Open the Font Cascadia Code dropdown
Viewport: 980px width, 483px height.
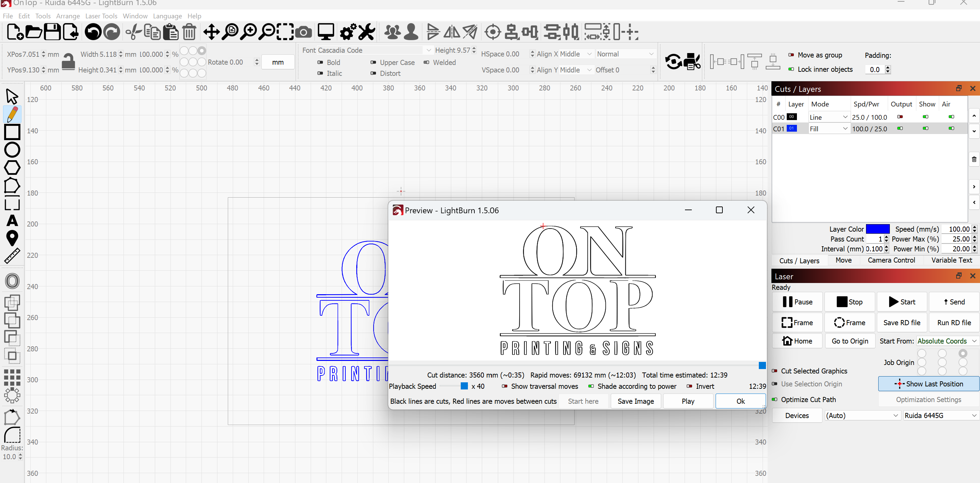coord(375,50)
